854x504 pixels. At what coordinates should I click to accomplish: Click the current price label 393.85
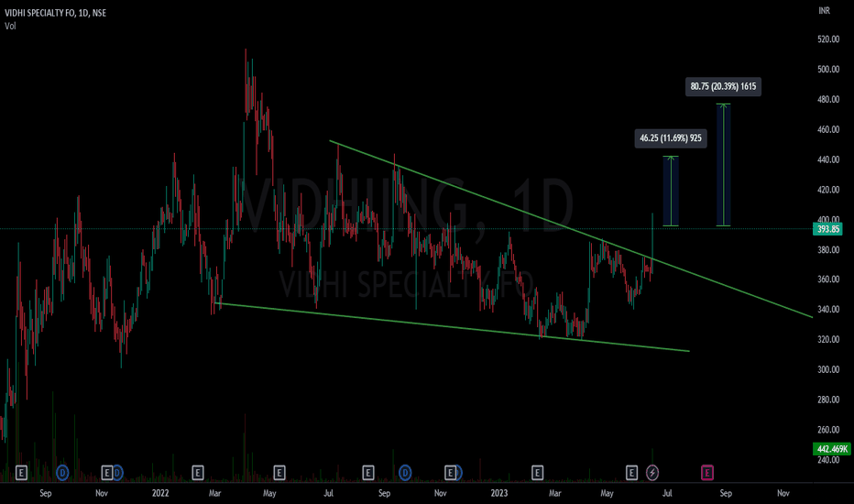827,229
